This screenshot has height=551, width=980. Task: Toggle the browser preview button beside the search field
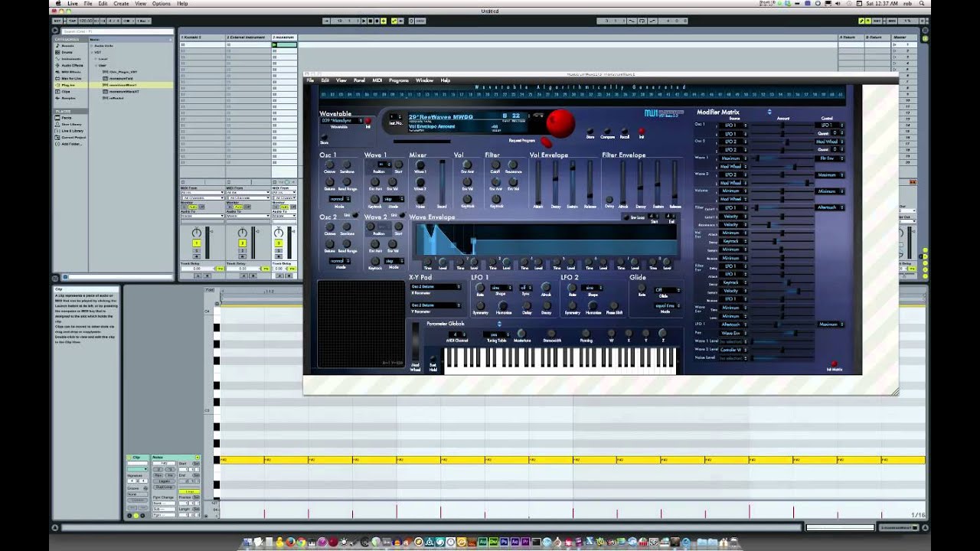(55, 31)
